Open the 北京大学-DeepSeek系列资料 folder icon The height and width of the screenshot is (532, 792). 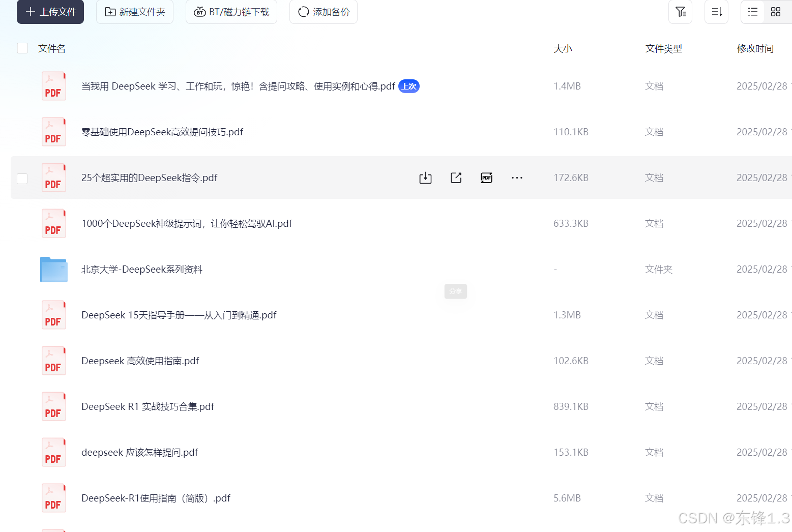point(54,269)
